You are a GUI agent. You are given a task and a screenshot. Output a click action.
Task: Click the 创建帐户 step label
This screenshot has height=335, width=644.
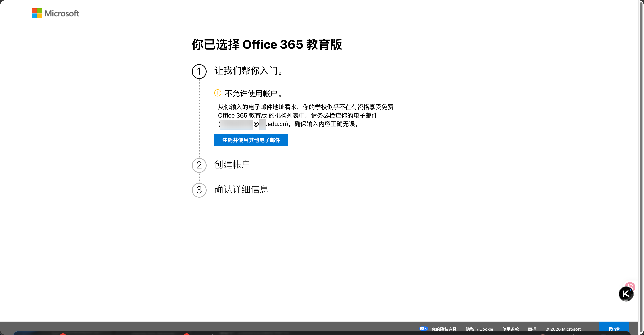(x=232, y=165)
